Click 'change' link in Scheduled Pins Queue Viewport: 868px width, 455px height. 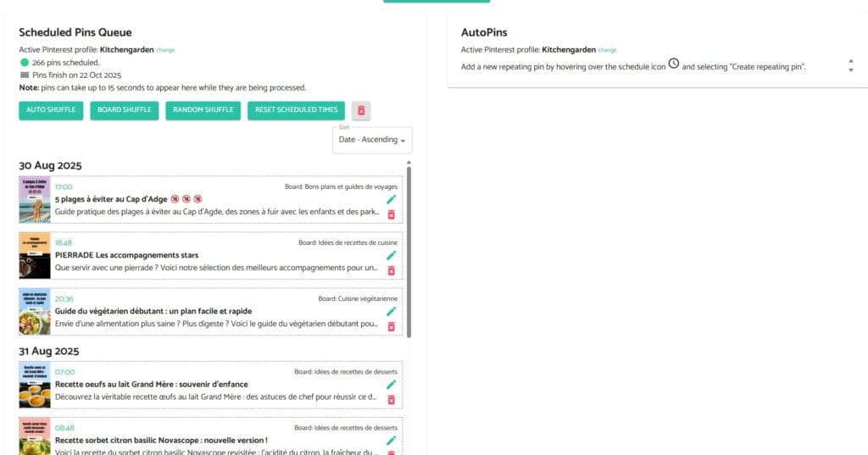tap(165, 50)
